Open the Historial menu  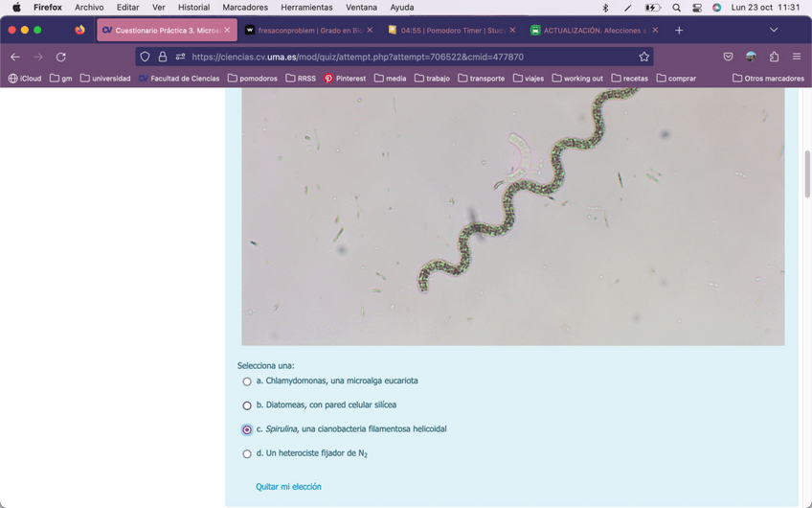(x=193, y=8)
